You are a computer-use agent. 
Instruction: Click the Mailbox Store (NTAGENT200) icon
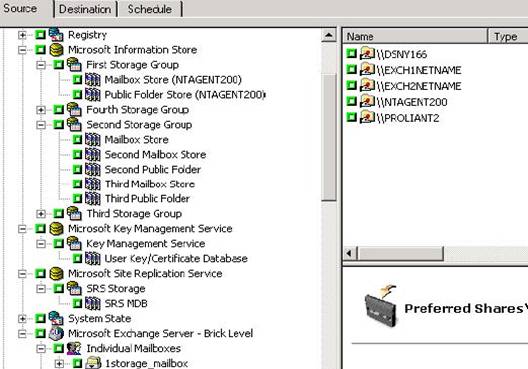point(92,80)
